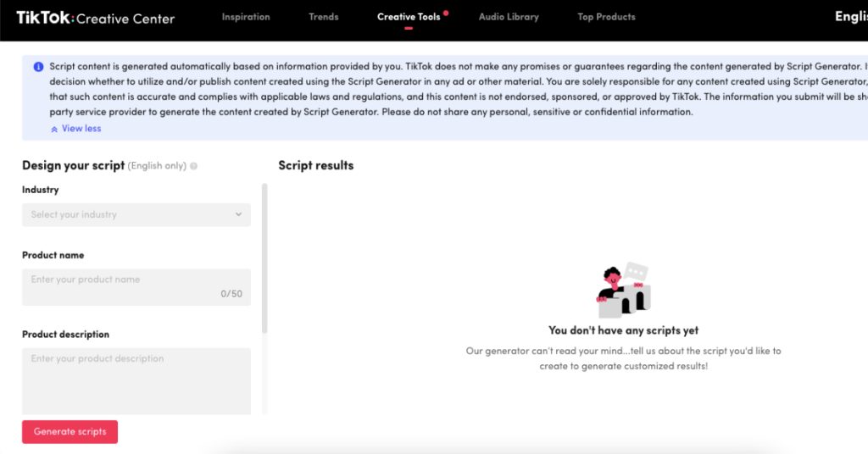Click the blue info icon in notice banner

38,66
